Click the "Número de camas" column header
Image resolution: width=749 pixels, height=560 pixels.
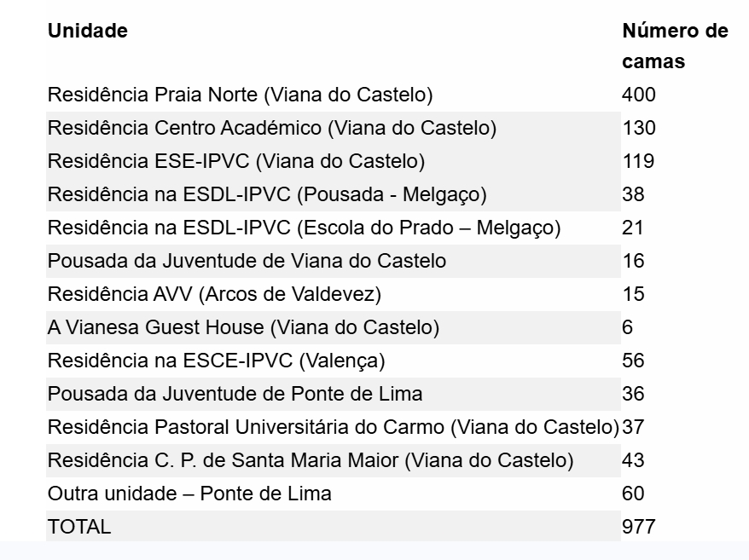tap(674, 47)
